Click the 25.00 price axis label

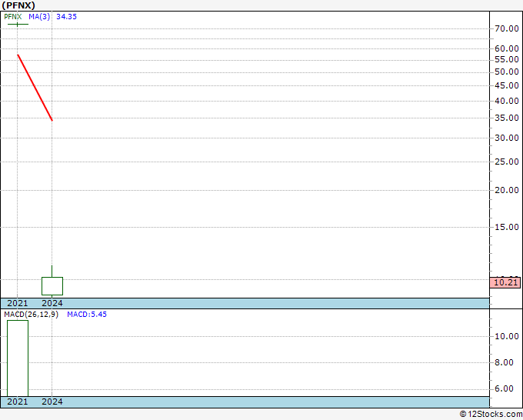point(507,162)
